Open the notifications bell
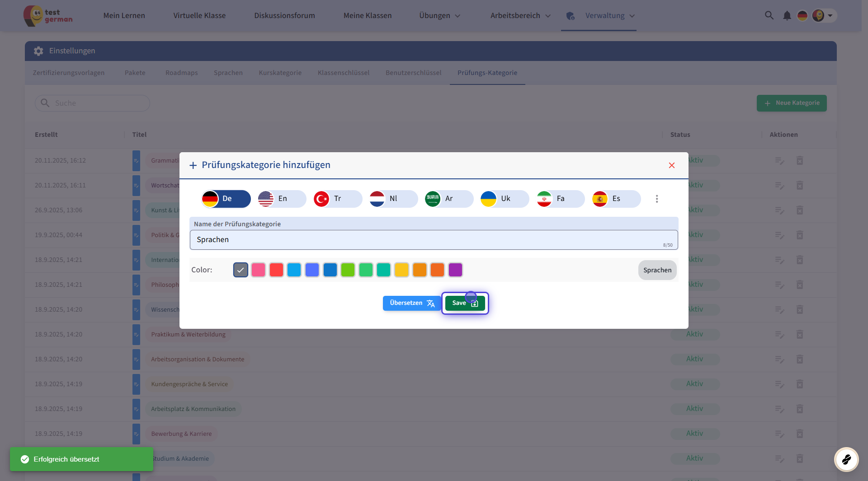Screen dimensions: 868x481 click(x=787, y=16)
